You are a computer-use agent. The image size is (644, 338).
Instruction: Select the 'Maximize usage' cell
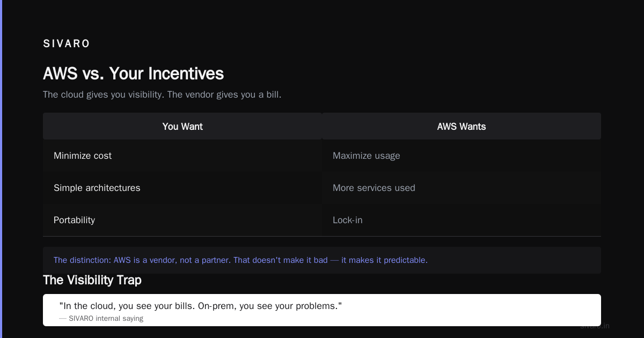click(462, 156)
